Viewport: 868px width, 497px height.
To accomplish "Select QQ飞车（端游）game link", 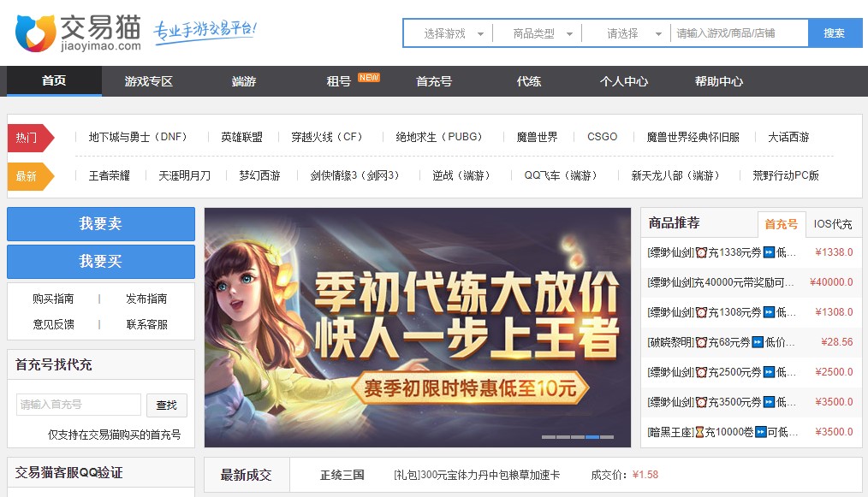I will pyautogui.click(x=563, y=176).
